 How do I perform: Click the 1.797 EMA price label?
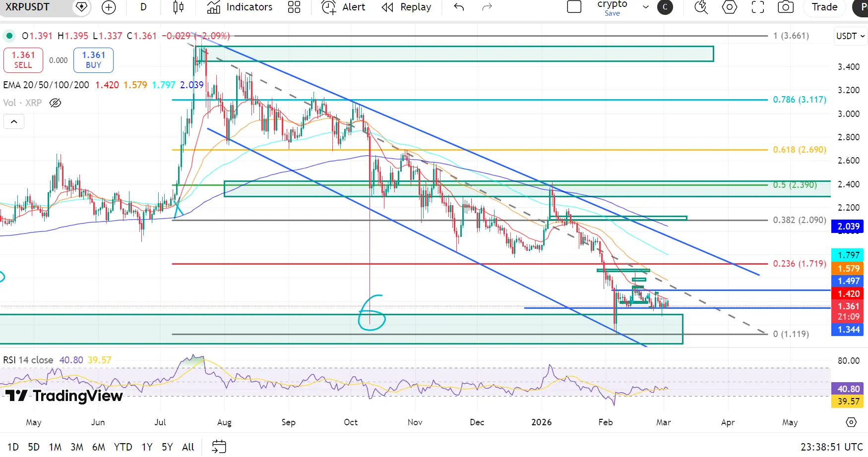pyautogui.click(x=848, y=255)
